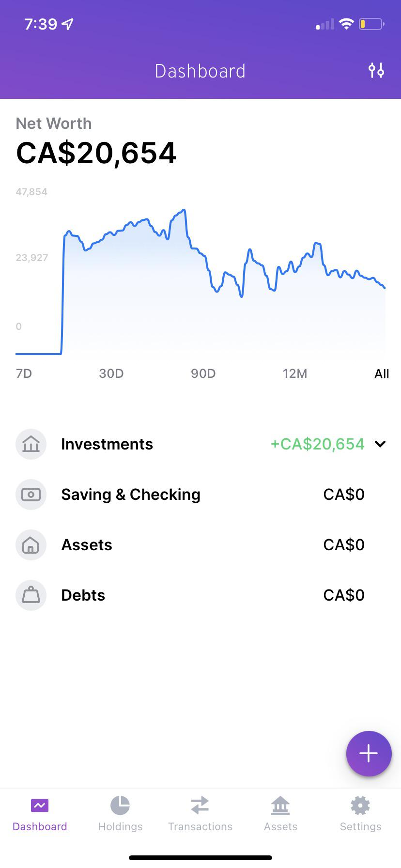Open the filter sliders icon in header
Viewport: 401px width, 868px height.
coord(376,71)
